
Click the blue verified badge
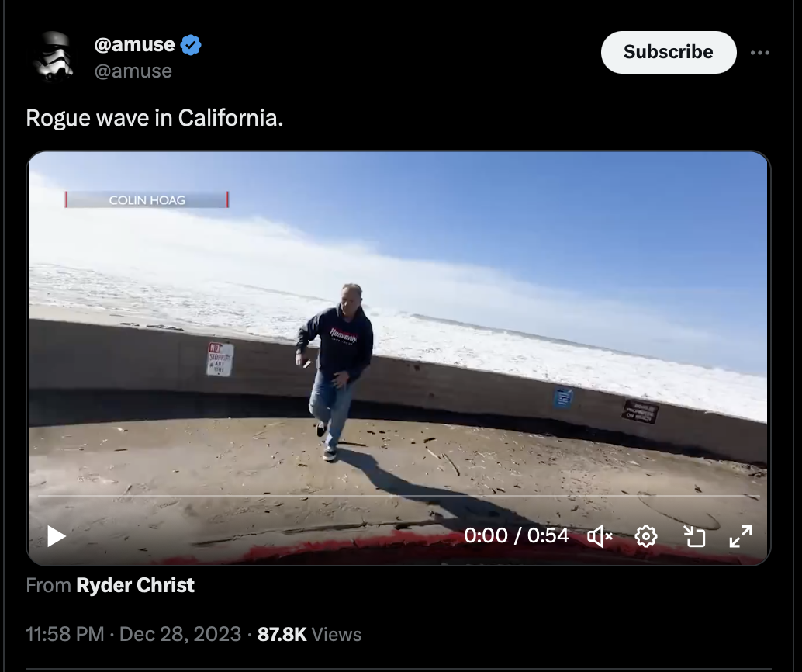(191, 45)
